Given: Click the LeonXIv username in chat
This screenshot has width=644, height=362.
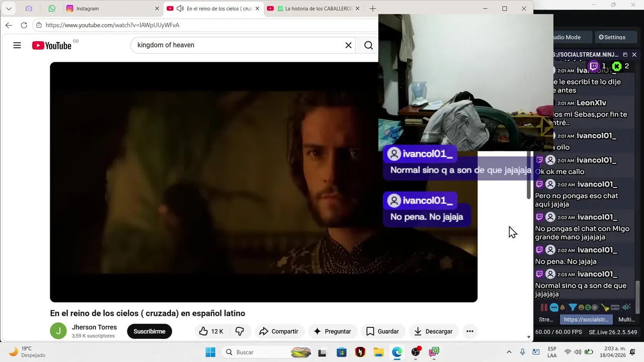Looking at the screenshot, I should click(591, 103).
